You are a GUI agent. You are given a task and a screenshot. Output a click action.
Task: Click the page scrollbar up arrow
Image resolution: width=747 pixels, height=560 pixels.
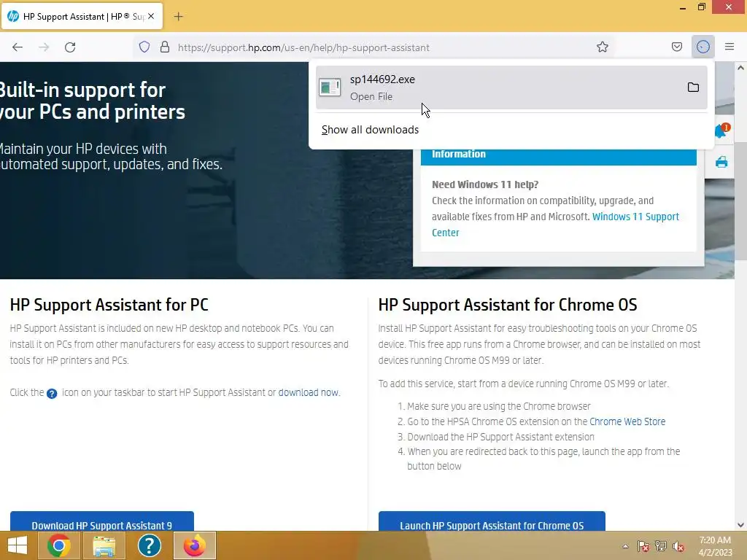[x=741, y=68]
